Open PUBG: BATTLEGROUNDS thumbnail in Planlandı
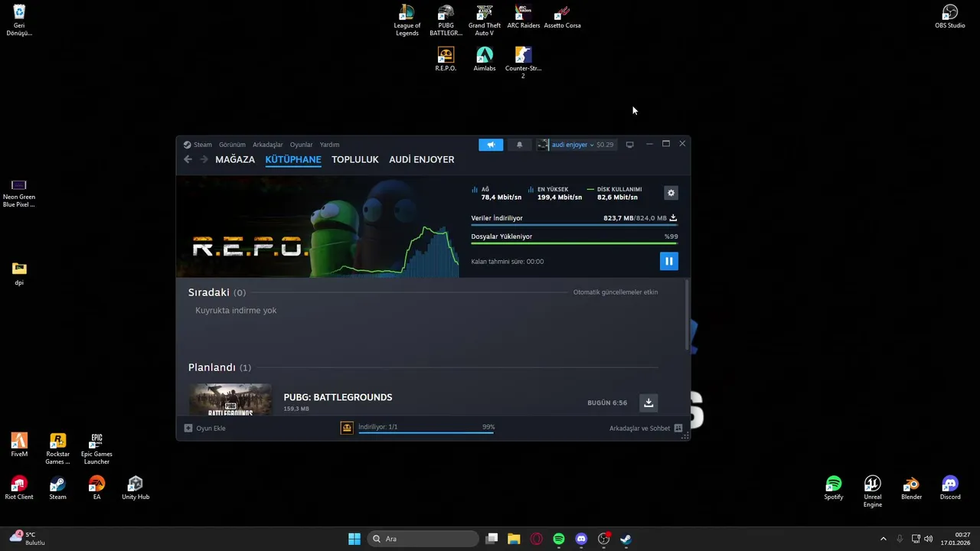 (230, 399)
